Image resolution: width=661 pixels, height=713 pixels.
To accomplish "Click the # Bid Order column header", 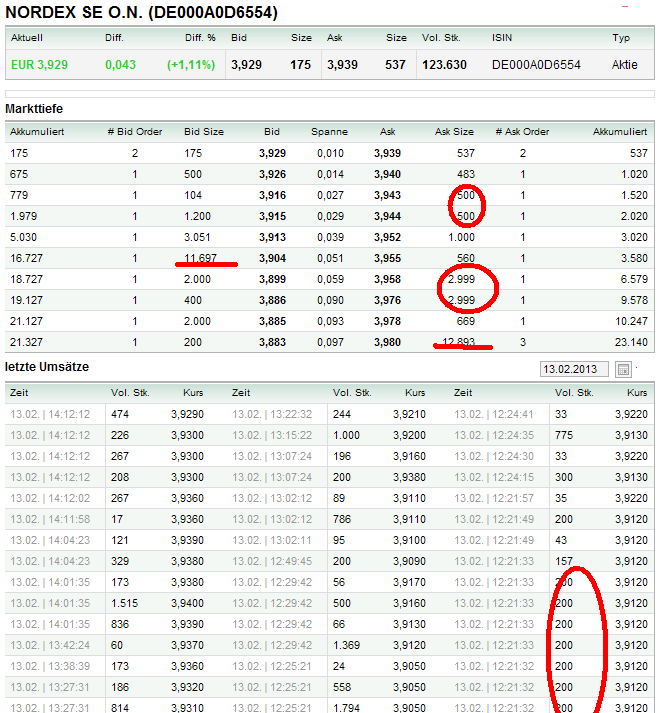I will (135, 132).
